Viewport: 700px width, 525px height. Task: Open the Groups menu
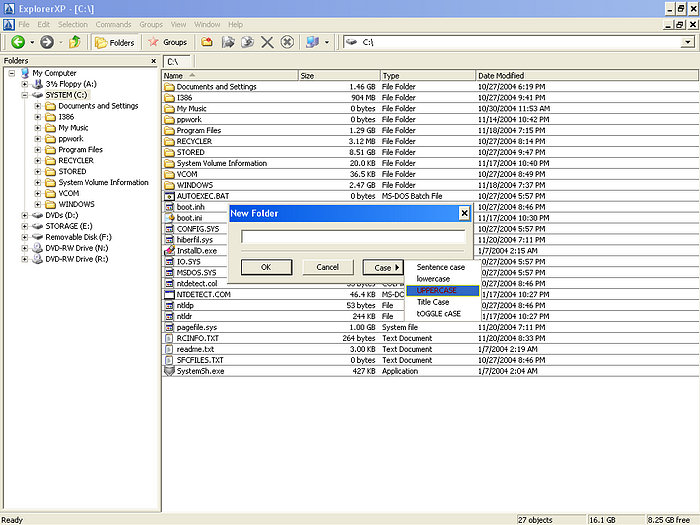151,25
